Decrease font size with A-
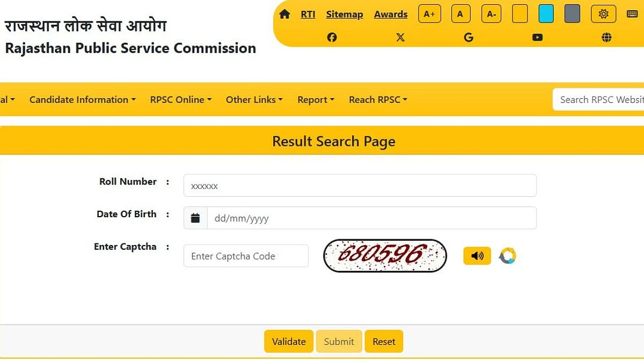Image resolution: width=644 pixels, height=362 pixels. tap(491, 14)
